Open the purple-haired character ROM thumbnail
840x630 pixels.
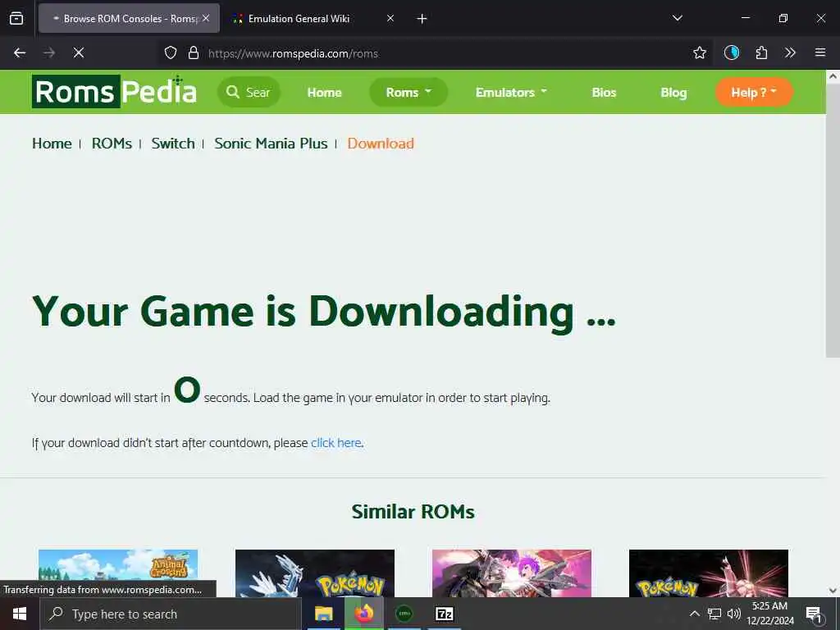click(512, 573)
